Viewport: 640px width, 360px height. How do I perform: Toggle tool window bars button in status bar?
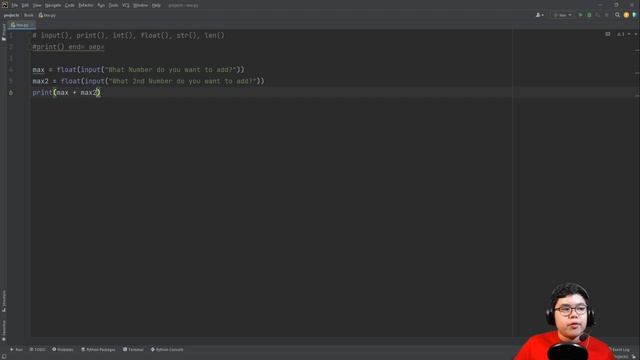[x=4, y=357]
